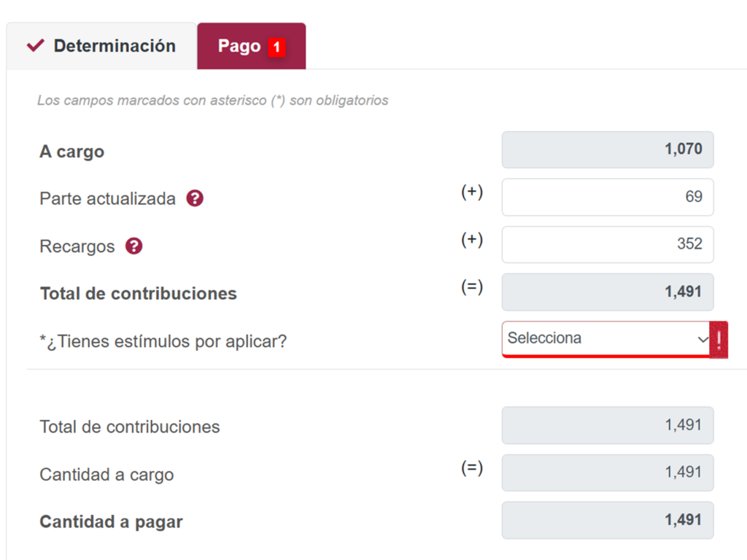Click the Parte actualizada label text
This screenshot has height=560, width=747.
tap(107, 199)
